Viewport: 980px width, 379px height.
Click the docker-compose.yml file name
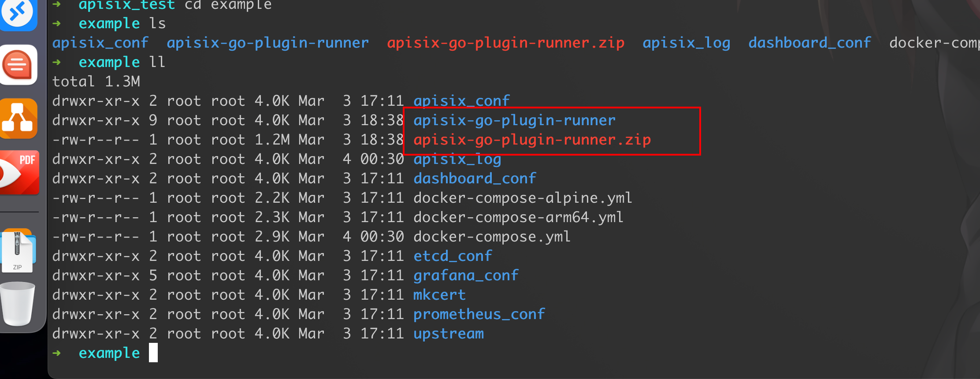[x=491, y=236]
